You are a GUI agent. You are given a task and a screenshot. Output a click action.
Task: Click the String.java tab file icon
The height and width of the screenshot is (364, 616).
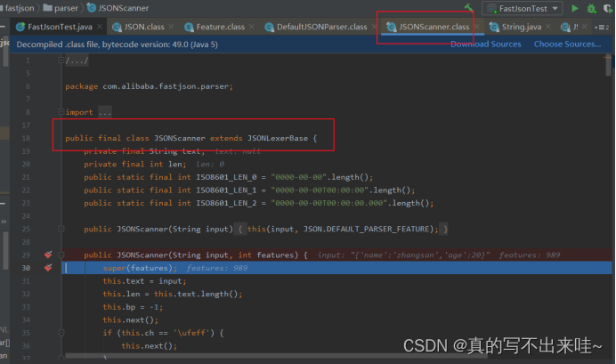pyautogui.click(x=493, y=27)
